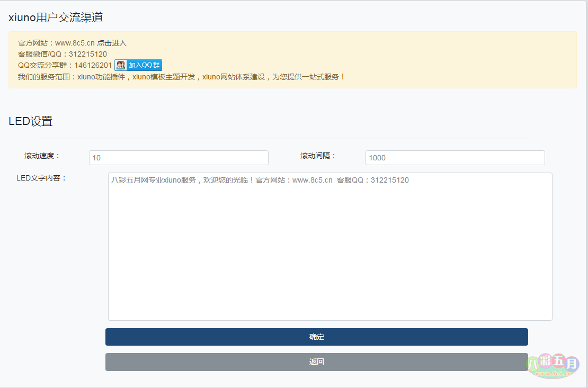Viewport: 588px width, 388px height.
Task: Click the 官方网站：www.8c5.cn text
Action: [56, 43]
